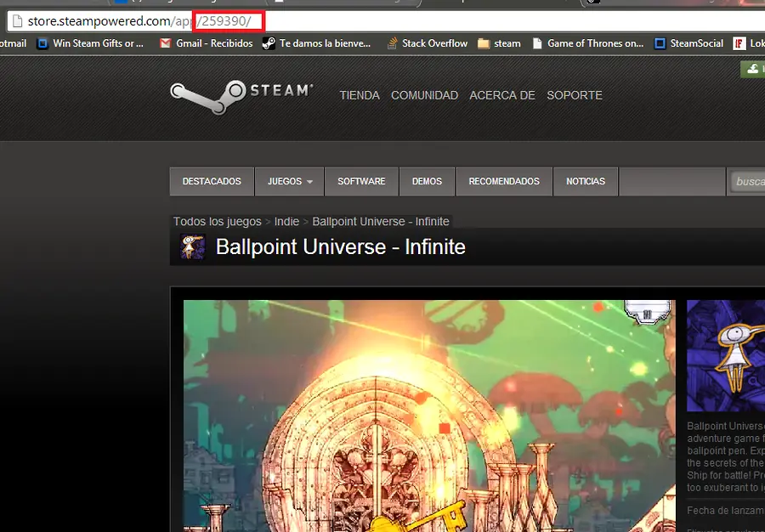This screenshot has width=765, height=532.
Task: Go to TIENDA in Steam header
Action: [x=360, y=95]
